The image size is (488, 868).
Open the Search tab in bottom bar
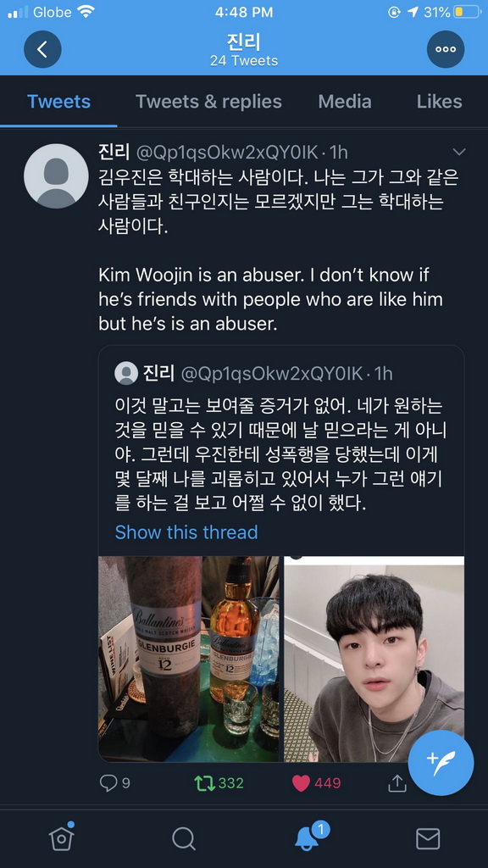184,838
